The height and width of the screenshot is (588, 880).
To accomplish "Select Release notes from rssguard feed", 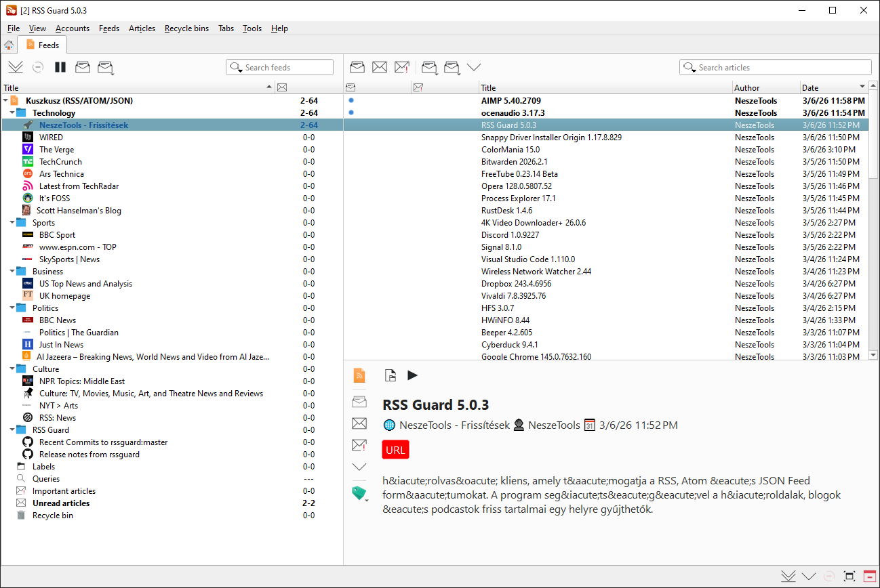I will point(89,455).
